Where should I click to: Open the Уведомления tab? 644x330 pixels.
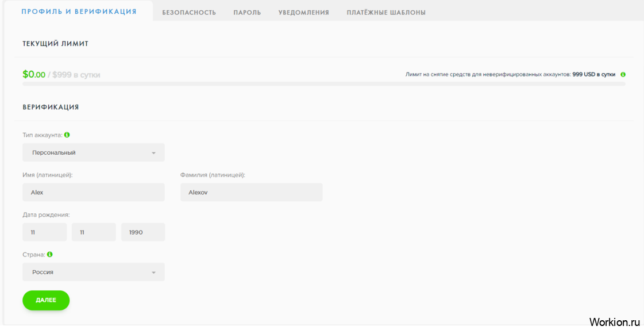pyautogui.click(x=303, y=13)
